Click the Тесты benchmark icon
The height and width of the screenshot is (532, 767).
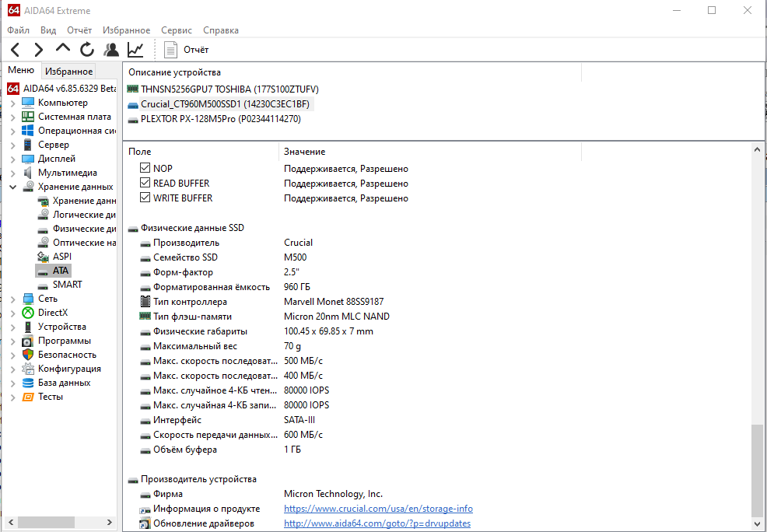[28, 397]
